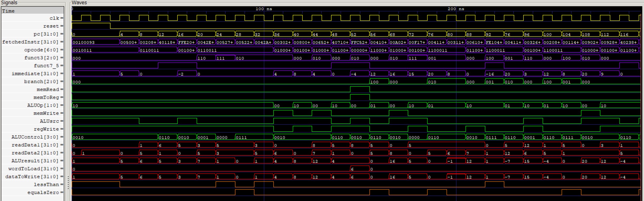Click the 200 ns timeline label

[456, 9]
